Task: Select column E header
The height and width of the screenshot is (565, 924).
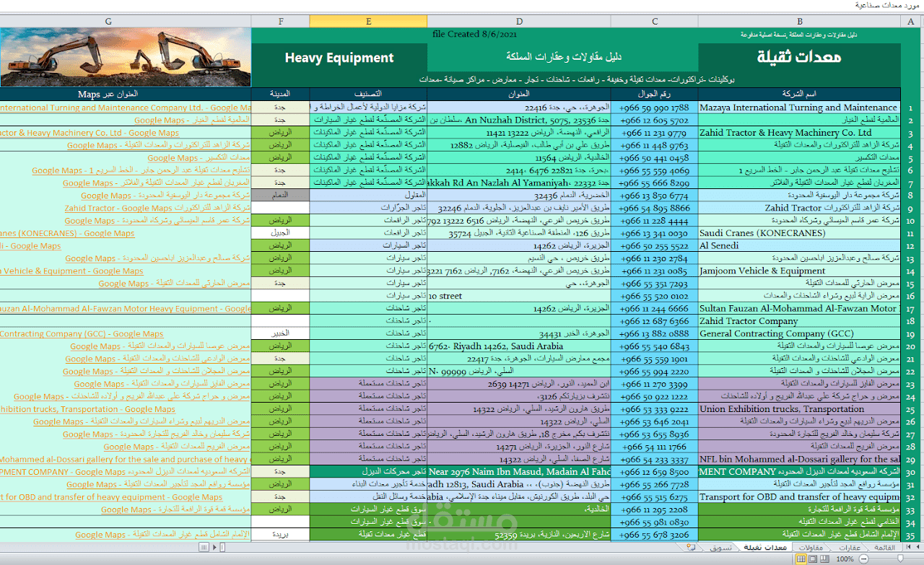Action: point(368,22)
